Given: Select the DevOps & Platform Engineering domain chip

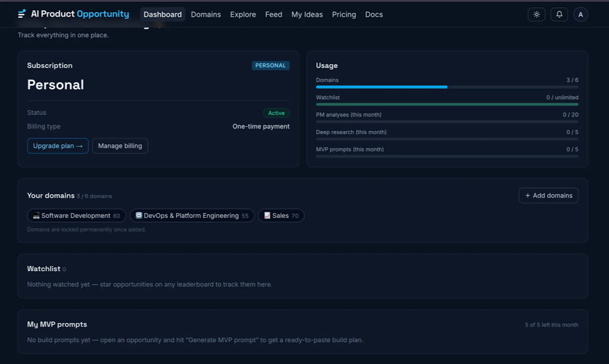Looking at the screenshot, I should click(x=192, y=216).
